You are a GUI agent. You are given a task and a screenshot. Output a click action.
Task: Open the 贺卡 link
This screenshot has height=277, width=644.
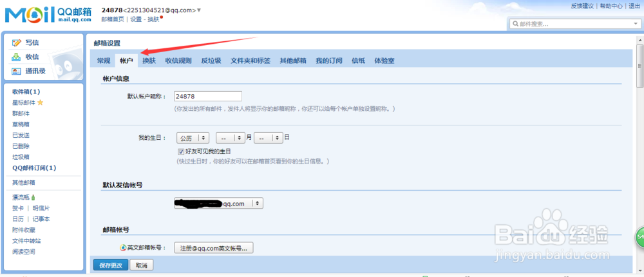[x=18, y=208]
